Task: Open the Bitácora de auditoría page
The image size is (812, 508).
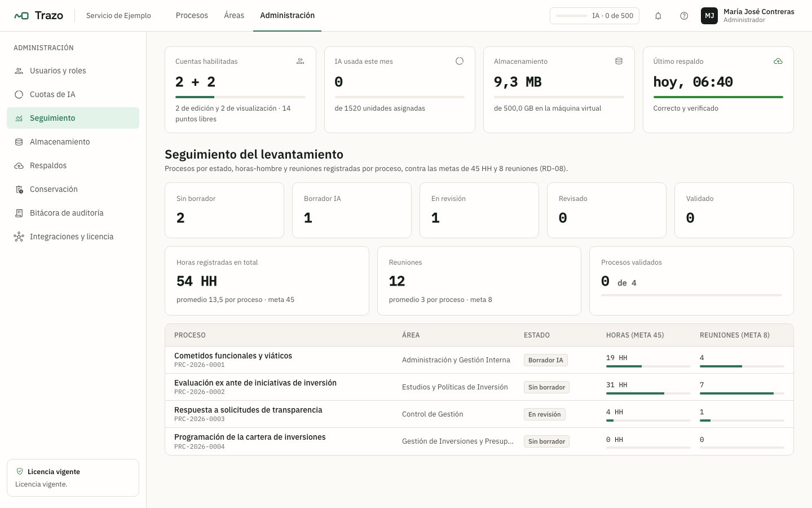Action: pyautogui.click(x=73, y=213)
